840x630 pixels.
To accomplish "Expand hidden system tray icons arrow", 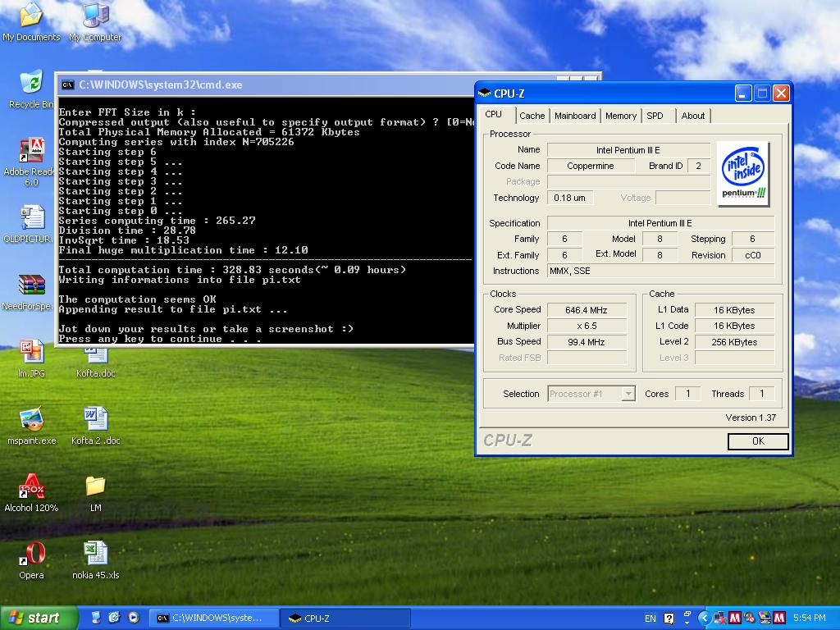I will [x=704, y=619].
